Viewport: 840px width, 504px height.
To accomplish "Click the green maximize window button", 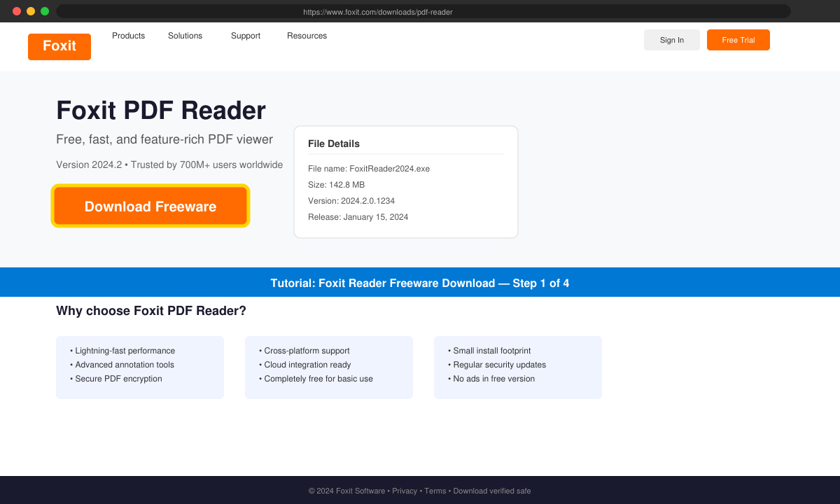I will coord(45,11).
